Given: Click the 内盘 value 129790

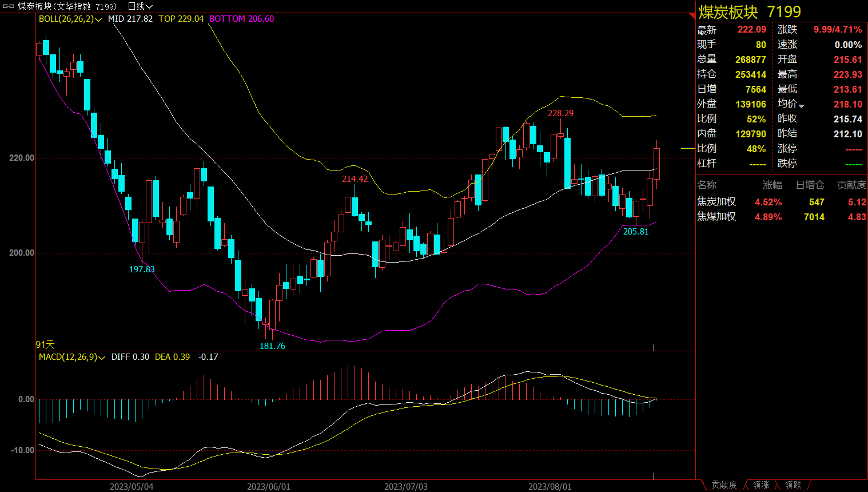Looking at the screenshot, I should (750, 134).
